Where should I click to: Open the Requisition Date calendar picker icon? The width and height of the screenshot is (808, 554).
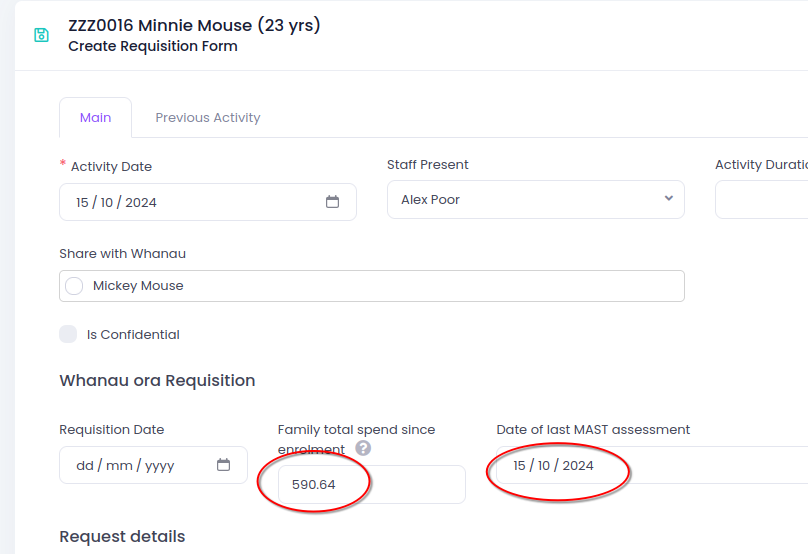tap(224, 465)
